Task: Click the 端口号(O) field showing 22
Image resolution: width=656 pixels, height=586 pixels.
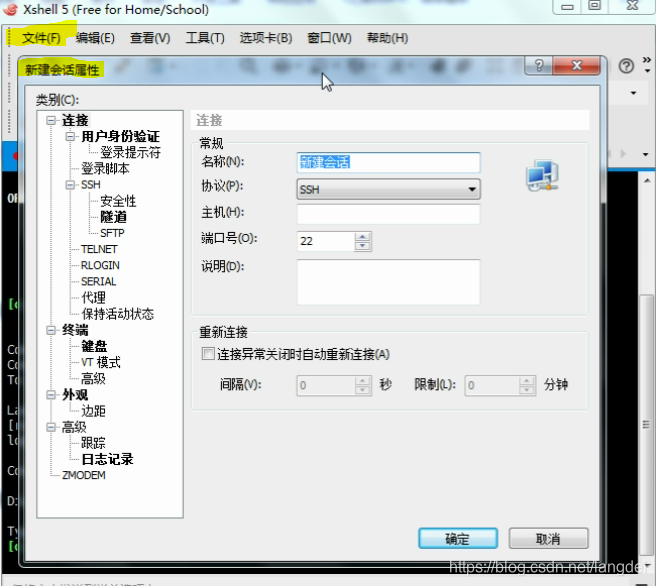Action: point(325,241)
